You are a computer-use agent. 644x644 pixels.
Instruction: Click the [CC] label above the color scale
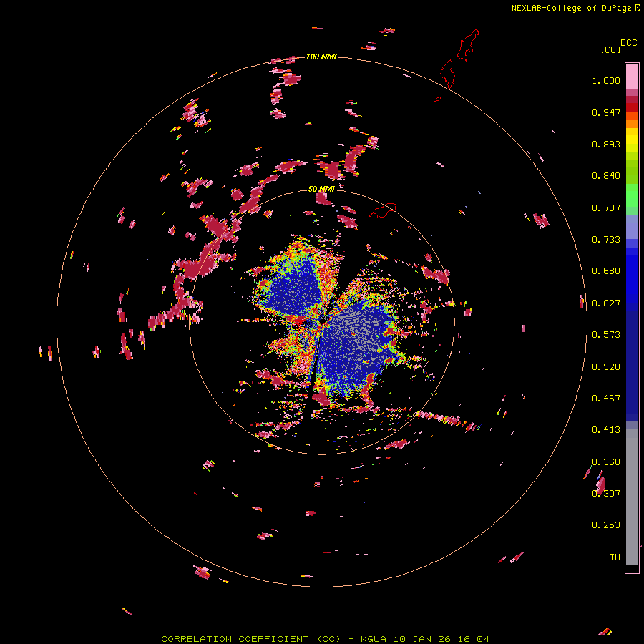[x=611, y=49]
